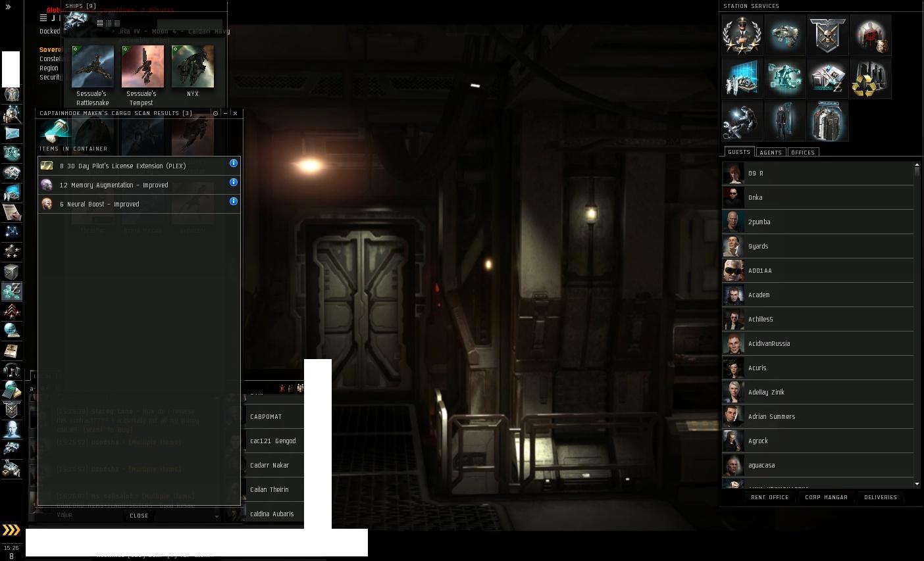Open the character sheet icon in the Neocom
The height and width of the screenshot is (561, 924).
[x=11, y=95]
